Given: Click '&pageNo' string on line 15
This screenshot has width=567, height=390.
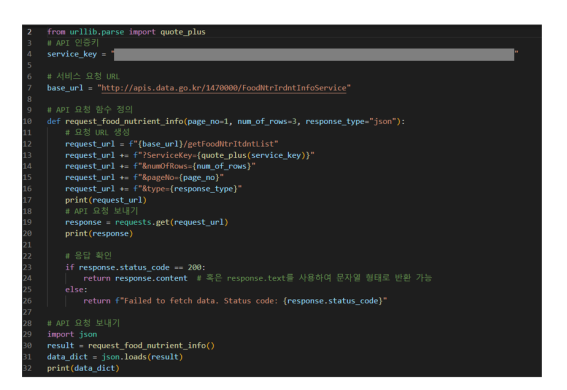Looking at the screenshot, I should coord(158,177).
